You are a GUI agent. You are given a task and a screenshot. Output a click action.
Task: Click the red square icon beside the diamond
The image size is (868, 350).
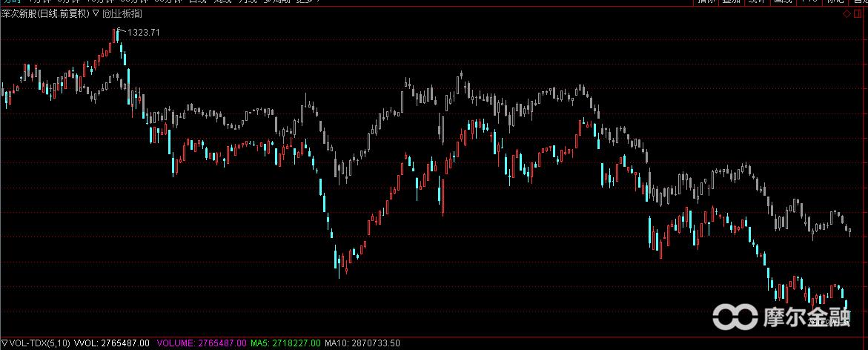(x=857, y=14)
